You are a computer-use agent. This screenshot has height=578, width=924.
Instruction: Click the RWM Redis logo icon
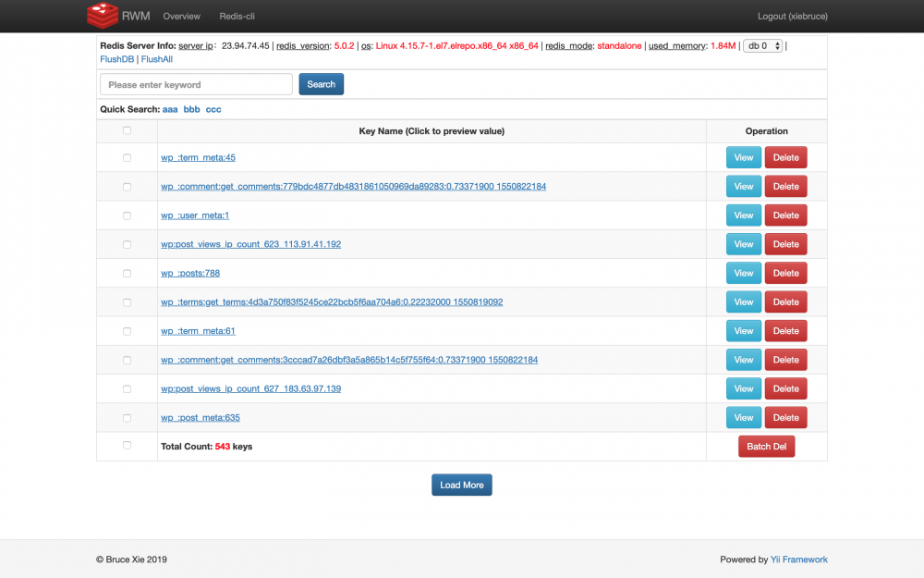click(x=103, y=16)
